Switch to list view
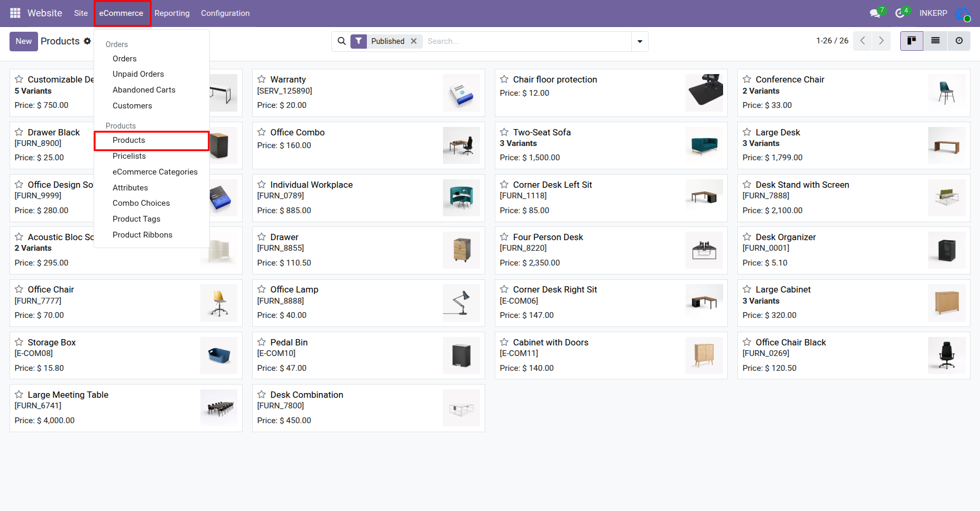The height and width of the screenshot is (511, 980). [935, 41]
